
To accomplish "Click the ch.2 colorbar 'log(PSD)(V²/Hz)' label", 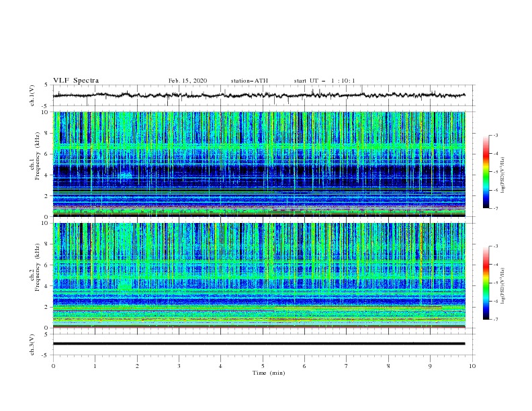I will pyautogui.click(x=502, y=286).
